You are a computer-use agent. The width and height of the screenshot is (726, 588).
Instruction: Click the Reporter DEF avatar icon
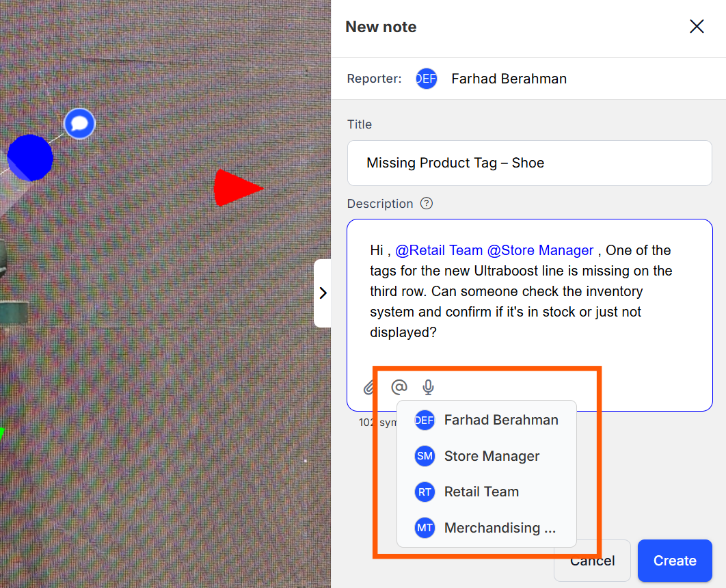(427, 79)
